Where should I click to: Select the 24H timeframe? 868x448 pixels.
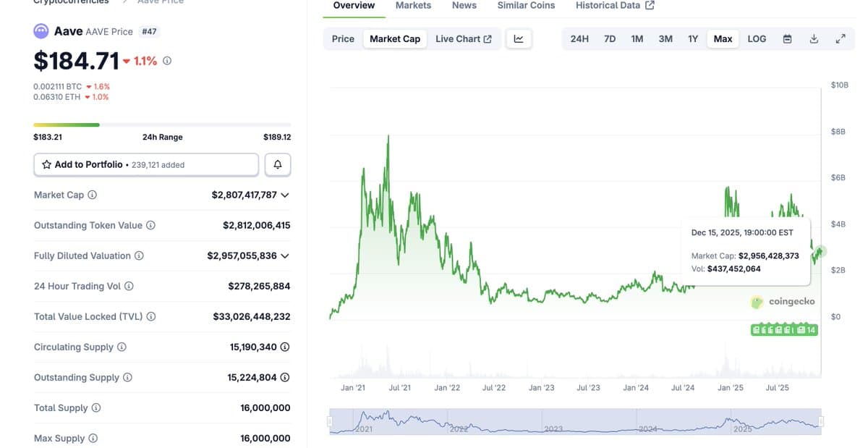pyautogui.click(x=579, y=38)
